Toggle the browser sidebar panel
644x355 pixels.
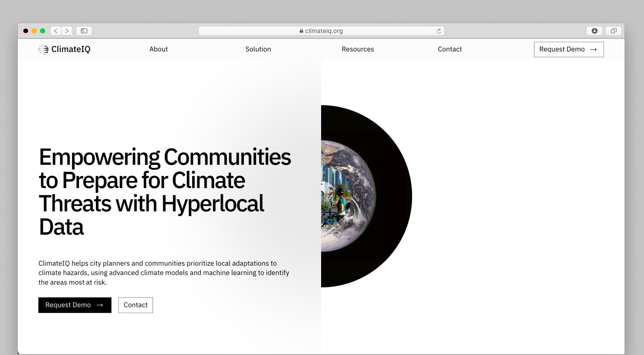point(84,31)
